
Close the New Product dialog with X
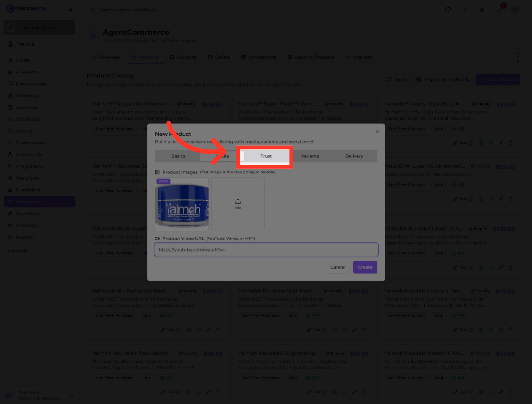tap(377, 131)
